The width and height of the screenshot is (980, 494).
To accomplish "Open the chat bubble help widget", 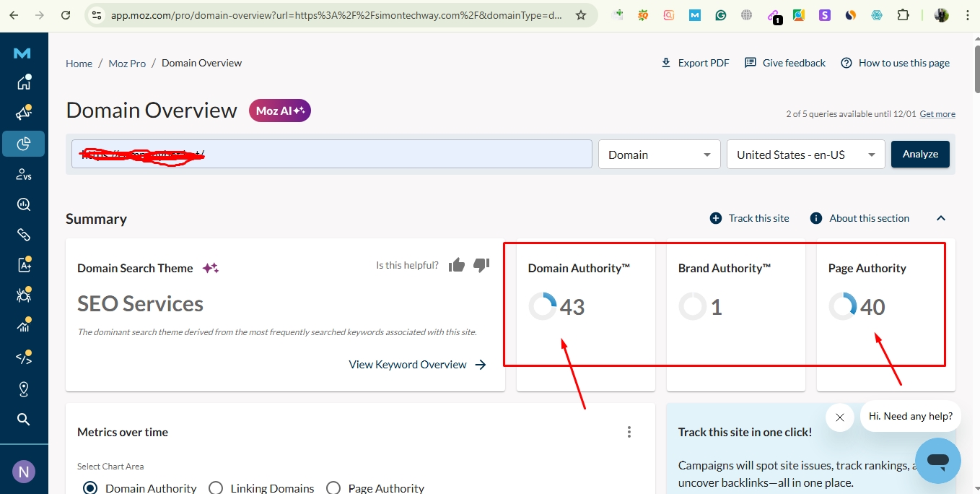I will point(937,460).
